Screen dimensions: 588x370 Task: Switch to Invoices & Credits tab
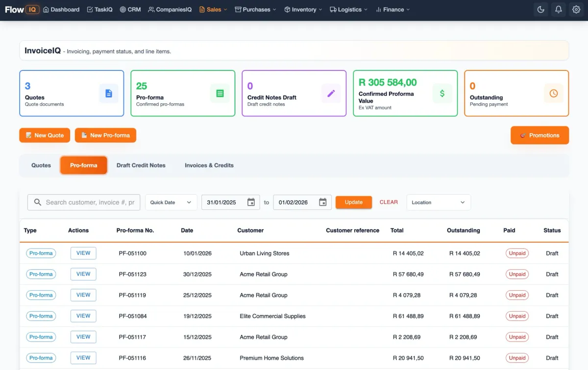pos(209,165)
